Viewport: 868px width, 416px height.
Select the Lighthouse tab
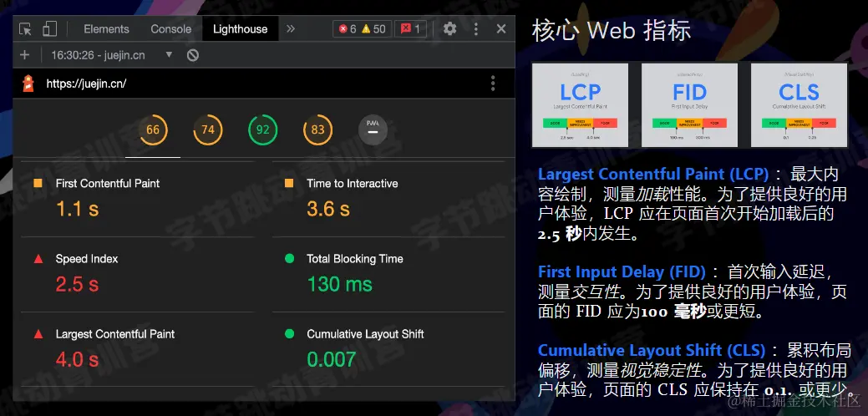click(241, 29)
